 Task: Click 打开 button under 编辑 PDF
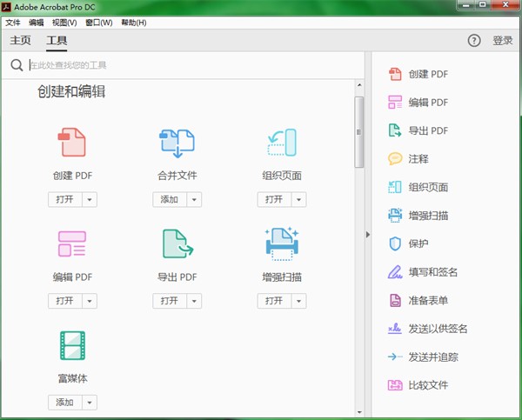click(x=65, y=301)
